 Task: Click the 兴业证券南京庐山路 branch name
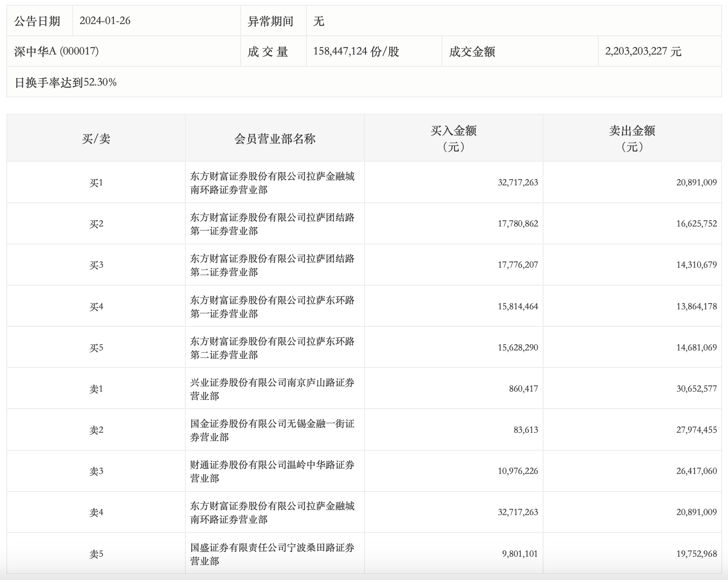pyautogui.click(x=273, y=389)
